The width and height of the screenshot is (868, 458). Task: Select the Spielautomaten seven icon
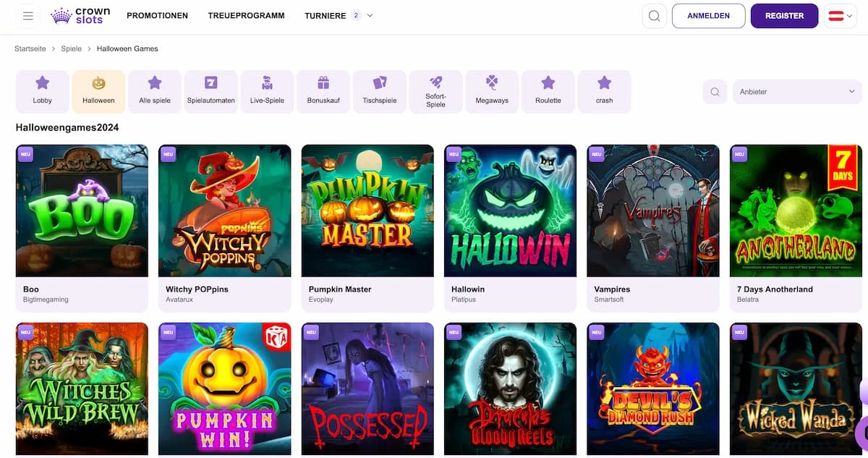211,82
